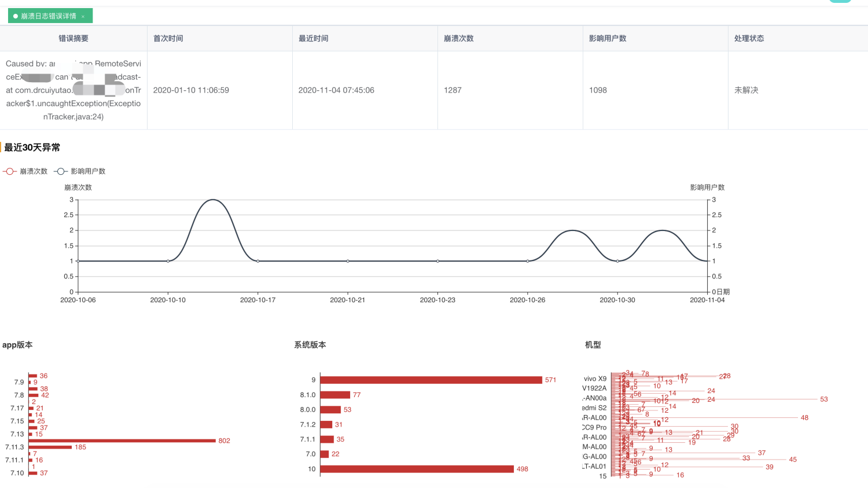Click the system version 7.0 bar (22)
This screenshot has height=488, width=868.
click(x=325, y=454)
